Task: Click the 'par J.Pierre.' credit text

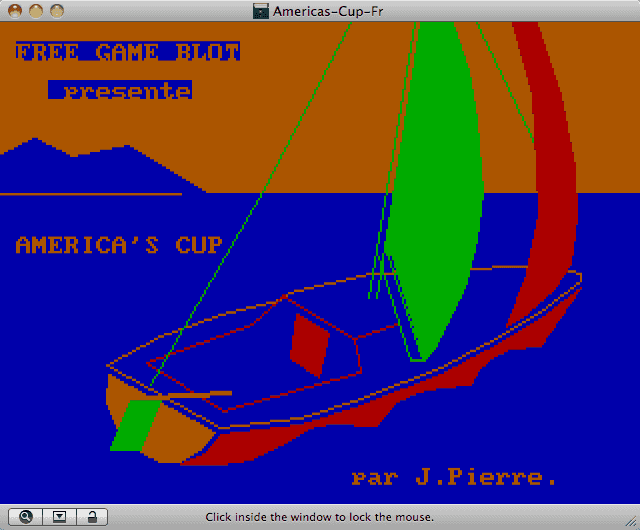Action: (454, 477)
